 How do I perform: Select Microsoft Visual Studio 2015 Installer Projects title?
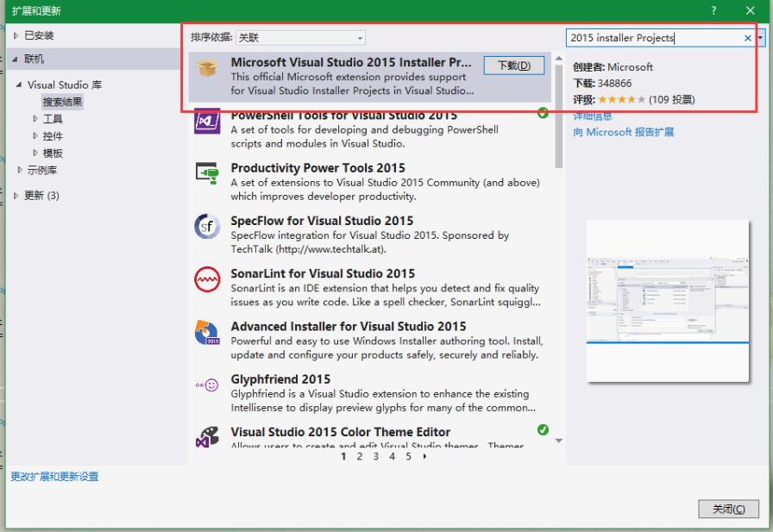coord(351,62)
